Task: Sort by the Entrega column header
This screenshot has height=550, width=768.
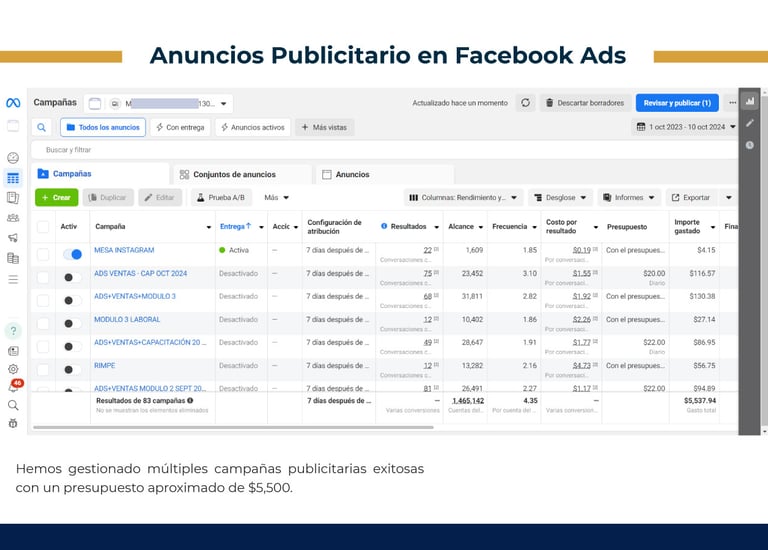Action: [x=236, y=226]
